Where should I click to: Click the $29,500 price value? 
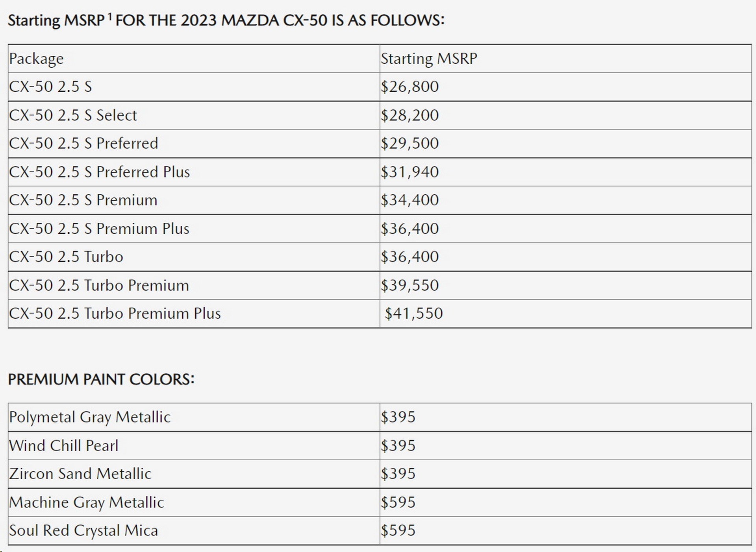[x=409, y=144]
